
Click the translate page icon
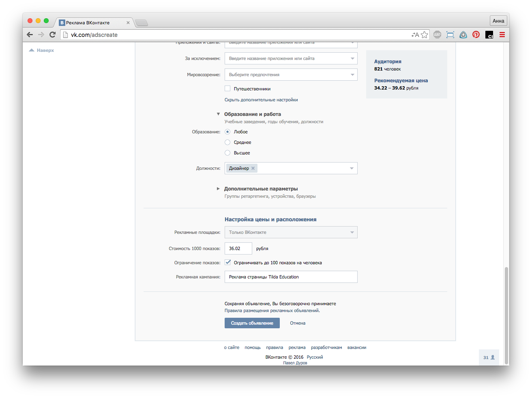pos(415,35)
